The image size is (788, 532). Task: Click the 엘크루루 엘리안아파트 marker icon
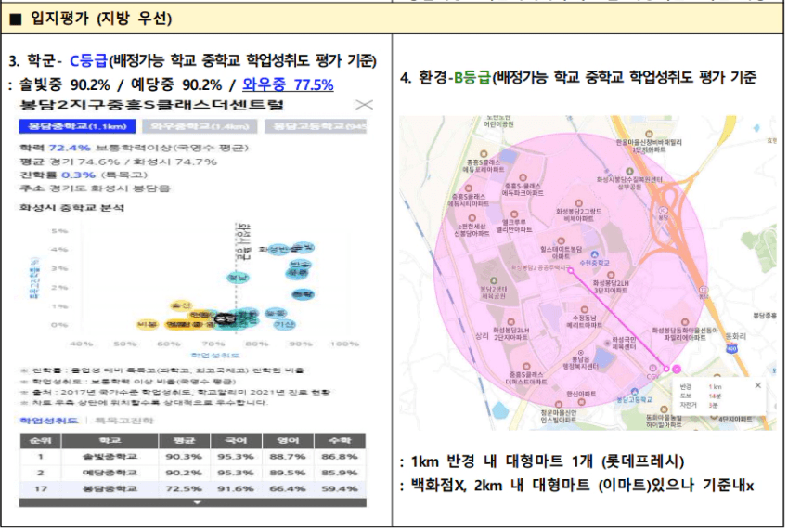tap(513, 214)
